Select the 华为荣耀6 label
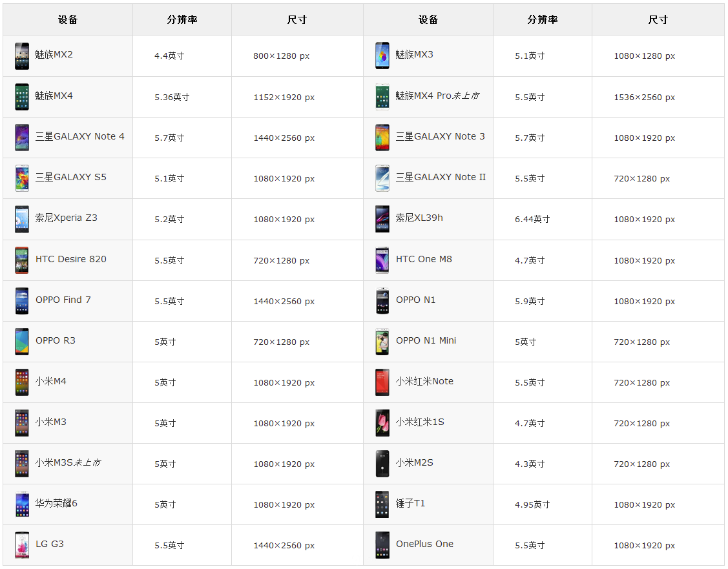This screenshot has width=728, height=569. (56, 503)
